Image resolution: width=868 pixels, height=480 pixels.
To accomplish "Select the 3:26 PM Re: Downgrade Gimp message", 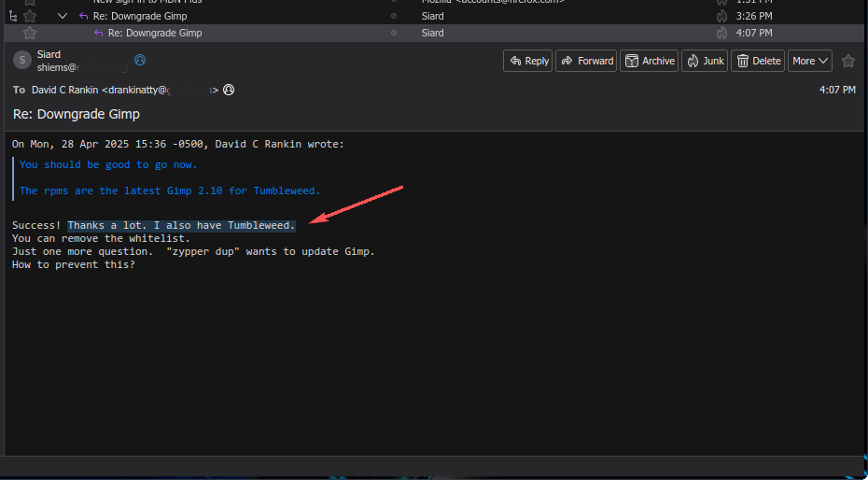I will (140, 16).
